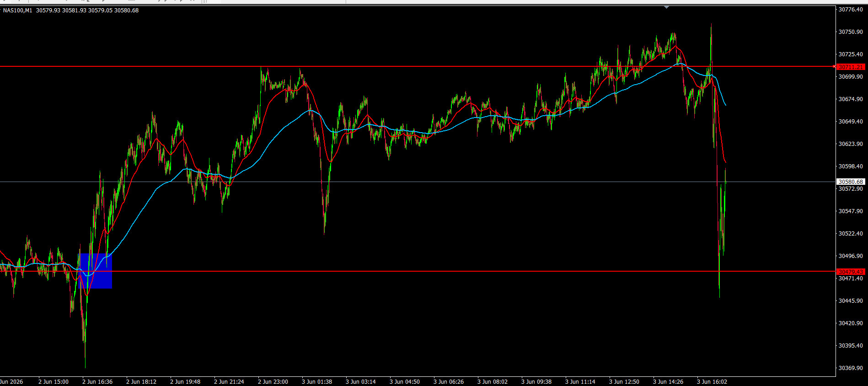Click the 30420.90 price scale label
The image size is (868, 386).
851,323
